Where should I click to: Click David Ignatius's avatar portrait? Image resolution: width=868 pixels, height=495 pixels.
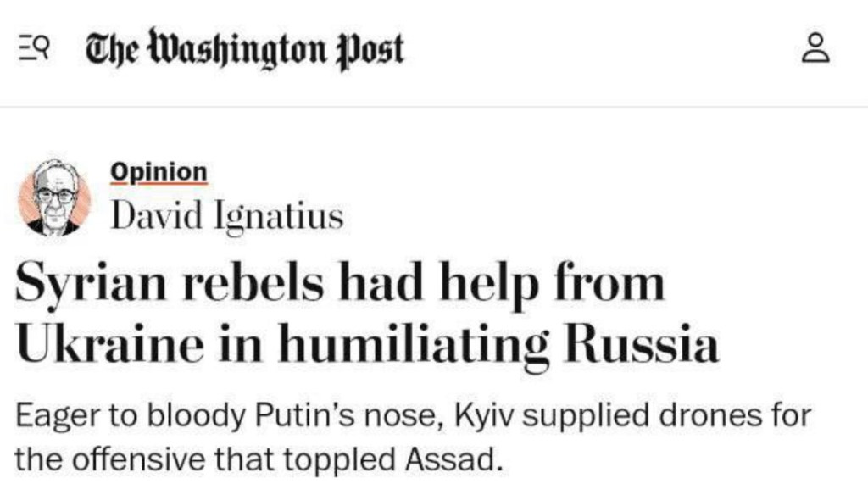(55, 197)
